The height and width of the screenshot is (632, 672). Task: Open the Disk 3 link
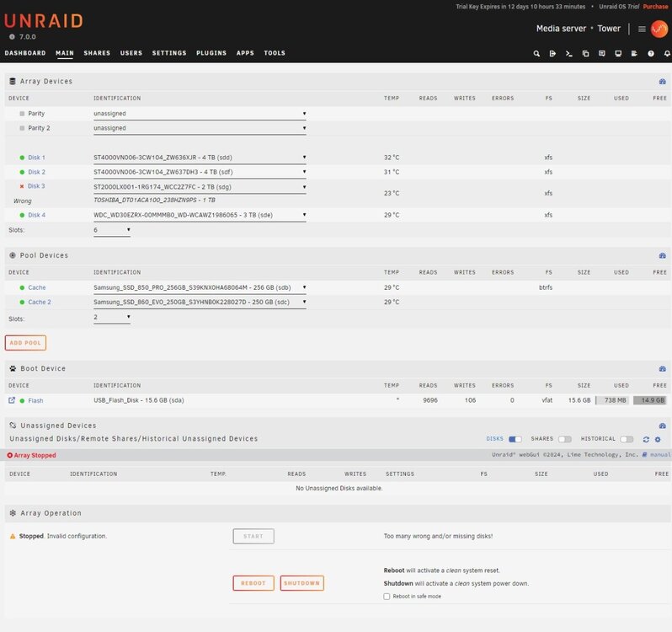tap(36, 186)
